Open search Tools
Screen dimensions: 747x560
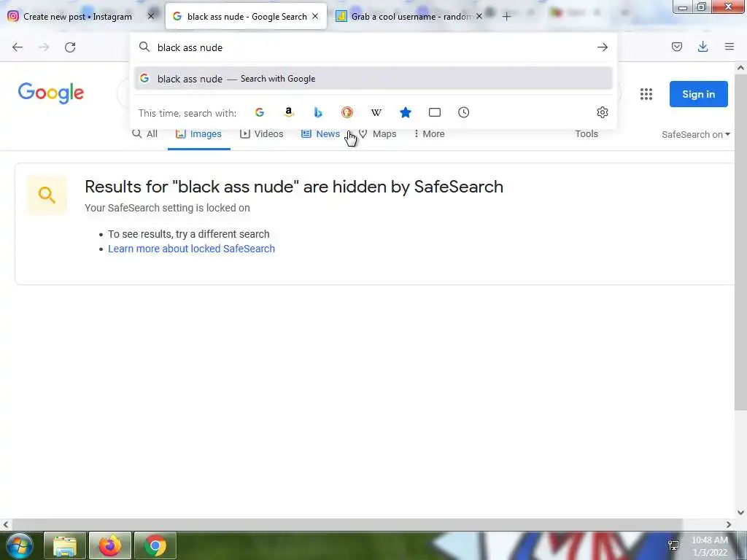587,134
